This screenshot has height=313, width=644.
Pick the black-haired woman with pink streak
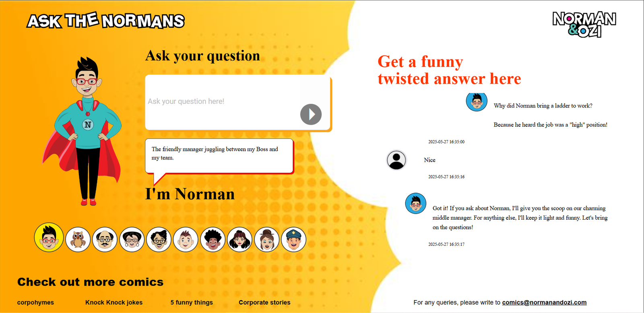(239, 239)
